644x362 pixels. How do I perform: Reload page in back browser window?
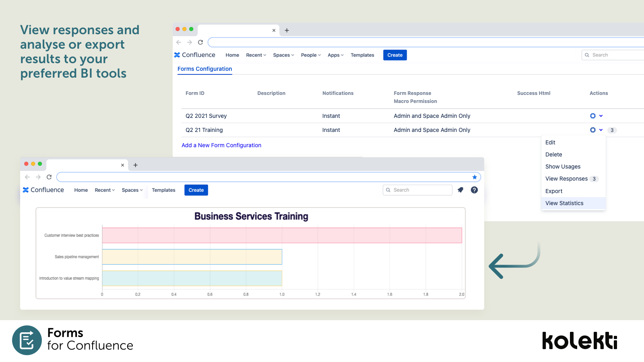[x=200, y=42]
